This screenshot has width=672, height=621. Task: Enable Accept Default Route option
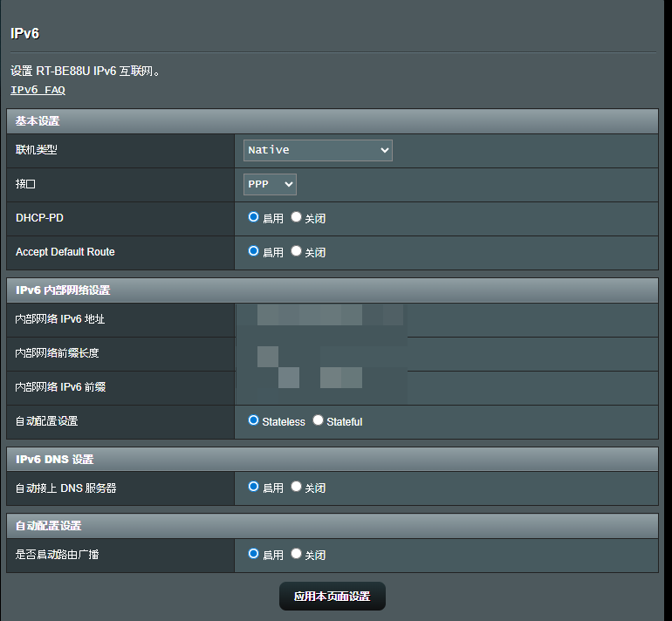click(254, 251)
